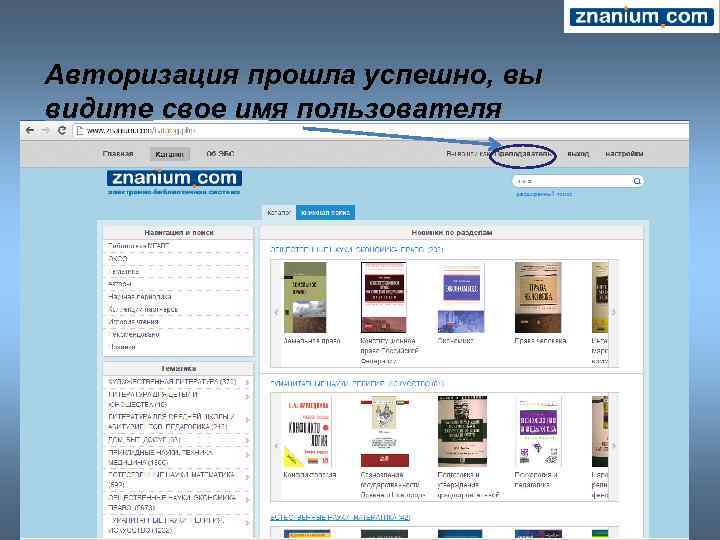Select ХУДОЖЕСТВЕННАЯ ЛИТЕРАТУРА in Тематика list

[172, 382]
